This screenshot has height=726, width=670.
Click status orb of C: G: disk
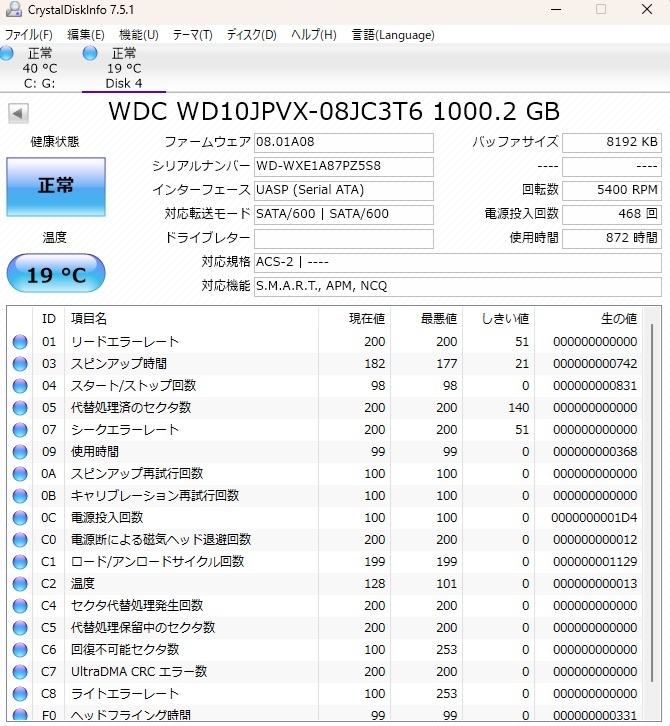point(8,53)
